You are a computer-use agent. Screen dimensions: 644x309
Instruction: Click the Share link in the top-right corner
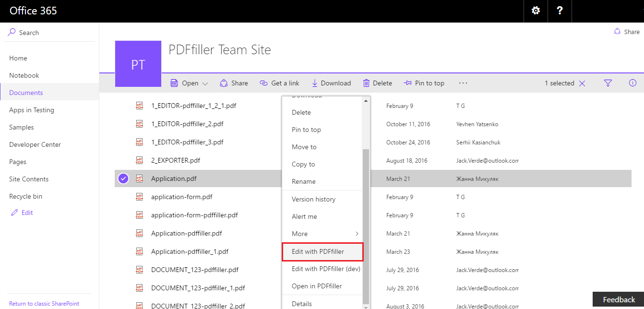(627, 32)
